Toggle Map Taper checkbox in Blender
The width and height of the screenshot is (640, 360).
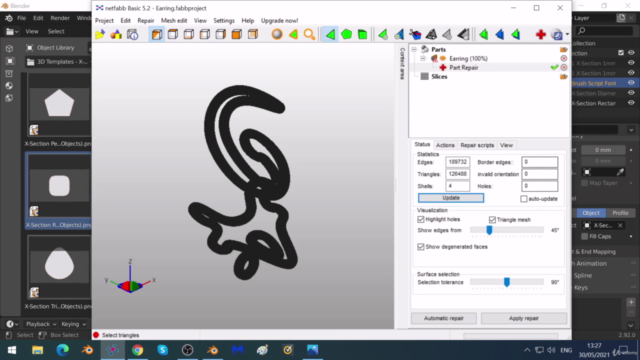[584, 183]
